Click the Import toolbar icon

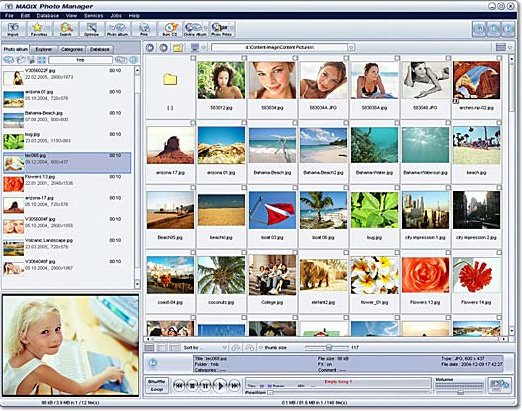(13, 29)
